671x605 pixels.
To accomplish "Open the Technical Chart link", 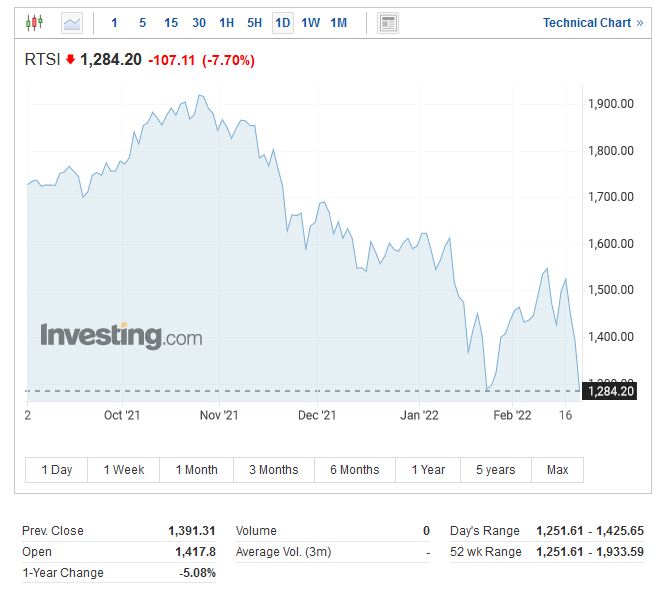I will 593,22.
